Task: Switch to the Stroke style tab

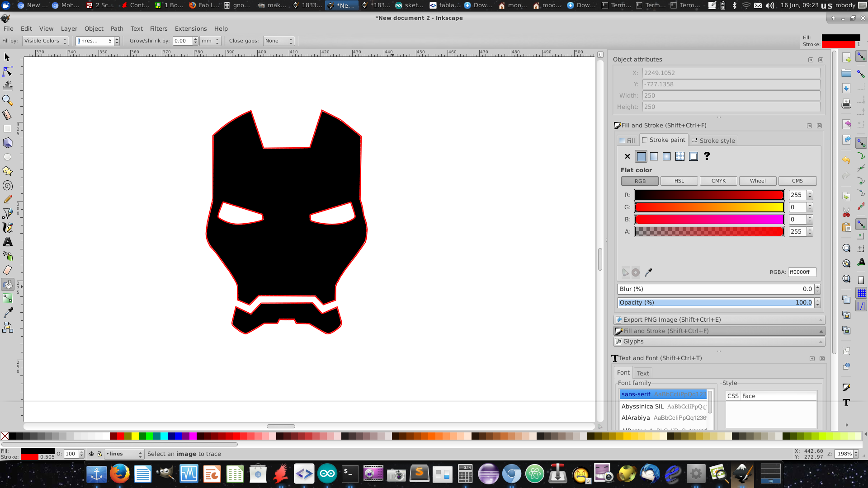Action: (x=713, y=141)
